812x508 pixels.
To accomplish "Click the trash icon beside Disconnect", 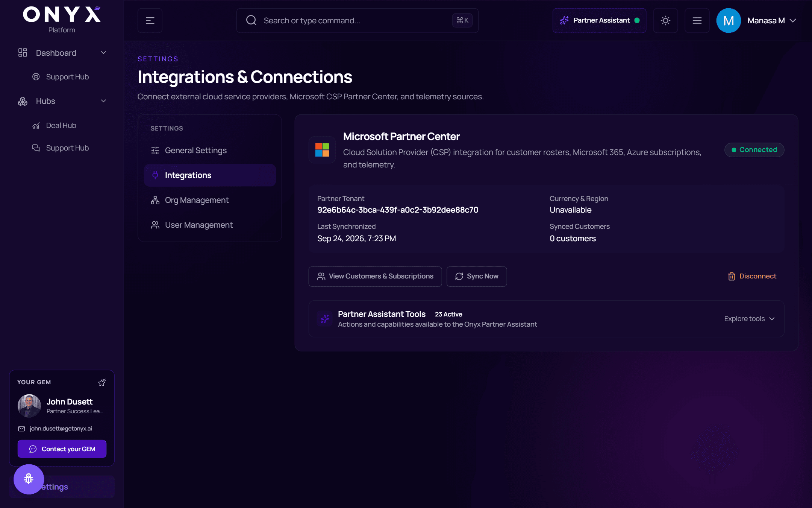I will [x=732, y=277].
